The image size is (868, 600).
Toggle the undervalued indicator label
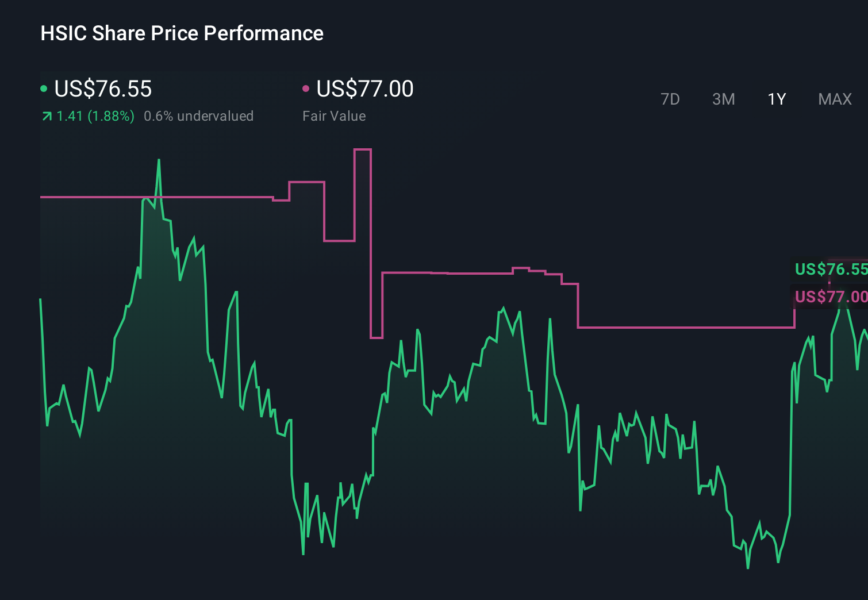[199, 116]
